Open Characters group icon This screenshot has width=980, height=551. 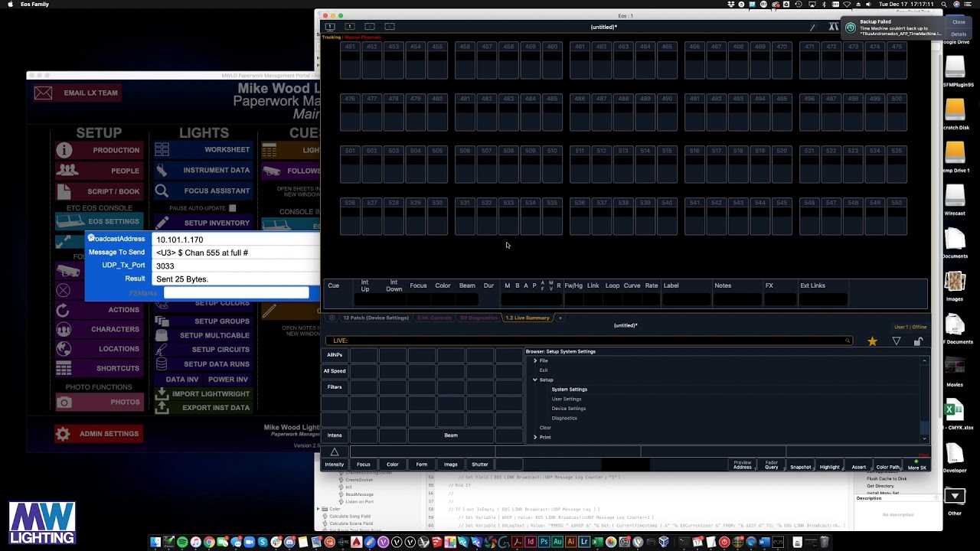tap(64, 329)
